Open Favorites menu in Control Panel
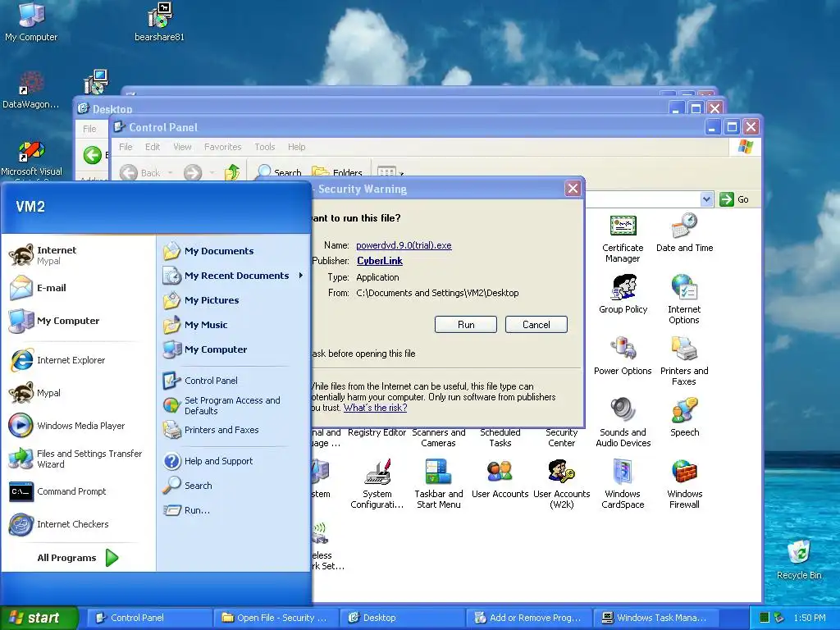Image resolution: width=840 pixels, height=630 pixels. point(222,147)
